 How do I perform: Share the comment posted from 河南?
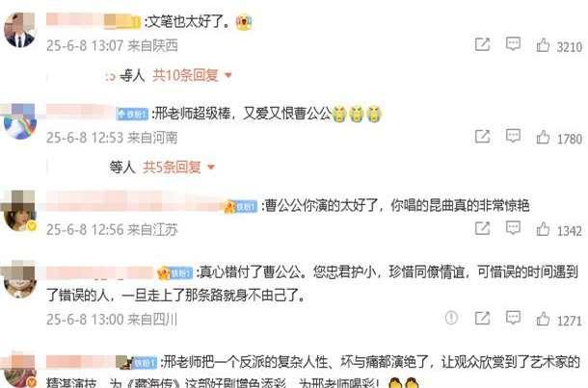pos(482,137)
